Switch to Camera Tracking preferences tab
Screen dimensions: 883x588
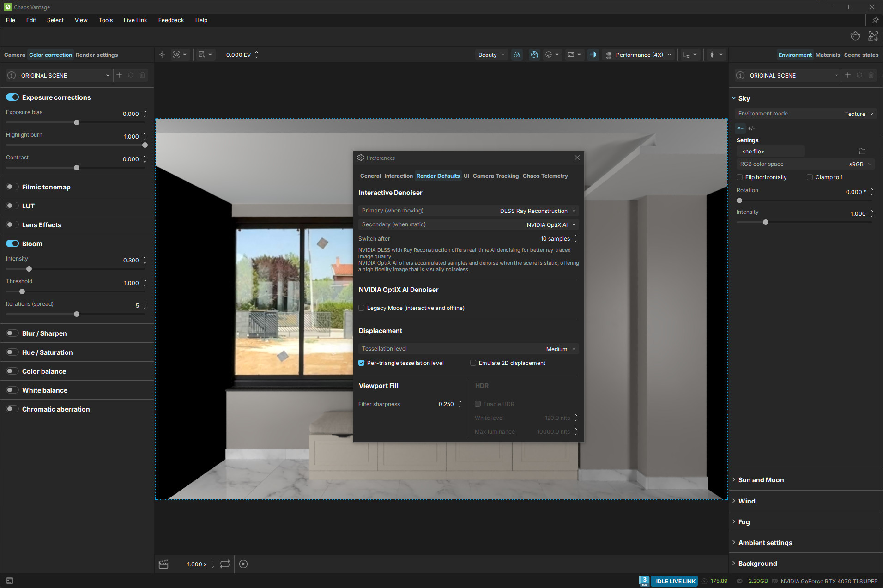click(495, 176)
